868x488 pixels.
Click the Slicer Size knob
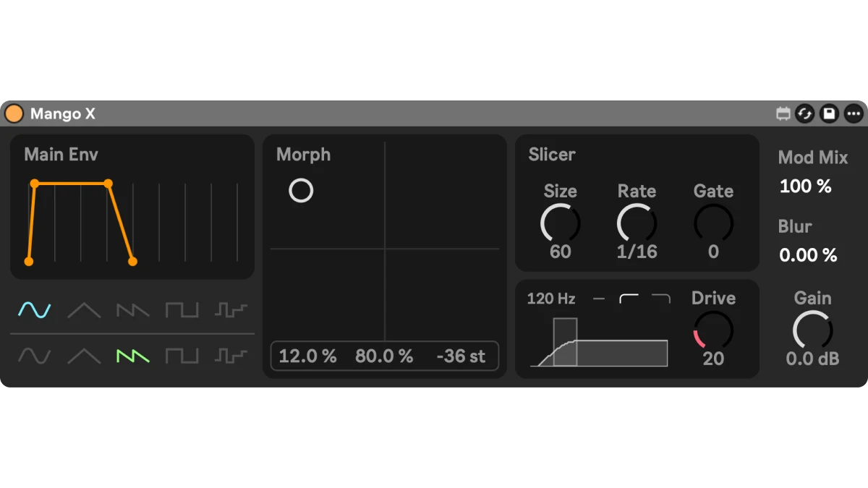point(560,223)
